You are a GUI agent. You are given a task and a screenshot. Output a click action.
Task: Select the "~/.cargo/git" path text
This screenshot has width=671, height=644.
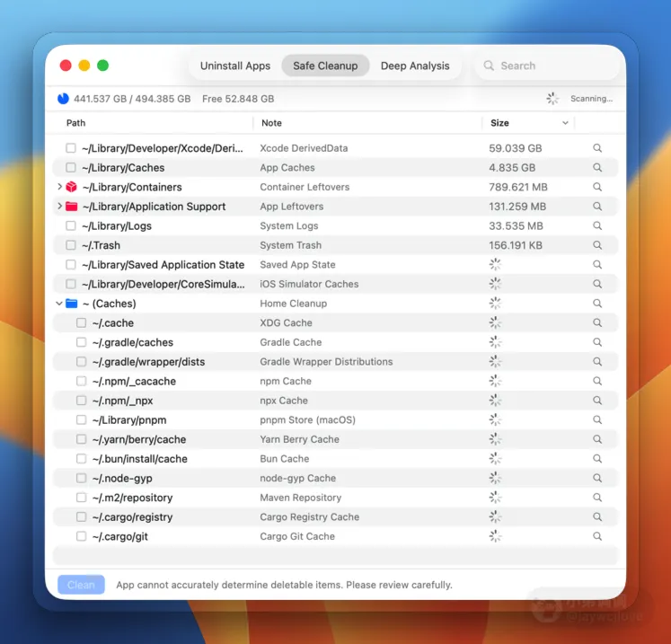pyautogui.click(x=120, y=536)
